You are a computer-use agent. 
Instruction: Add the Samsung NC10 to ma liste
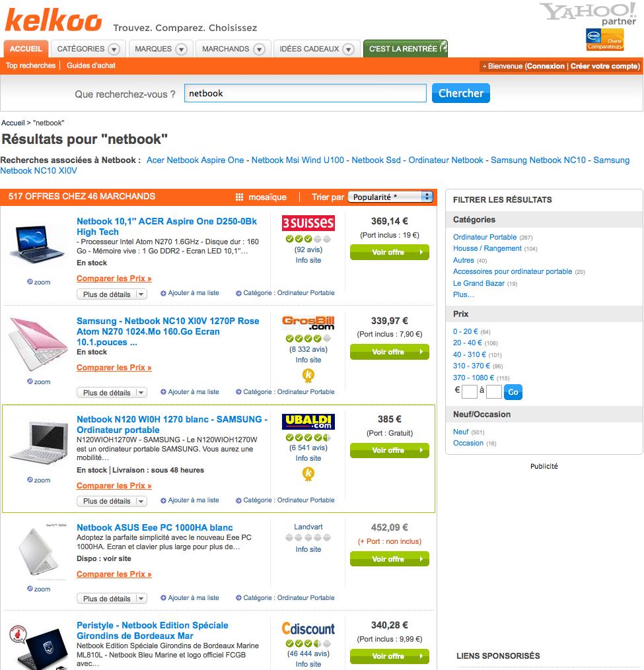(190, 392)
